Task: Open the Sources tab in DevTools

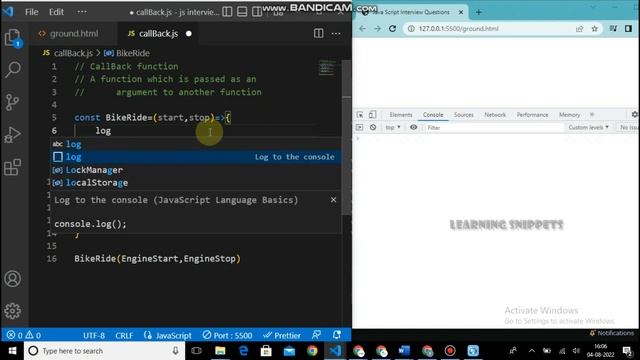Action: tap(464, 115)
